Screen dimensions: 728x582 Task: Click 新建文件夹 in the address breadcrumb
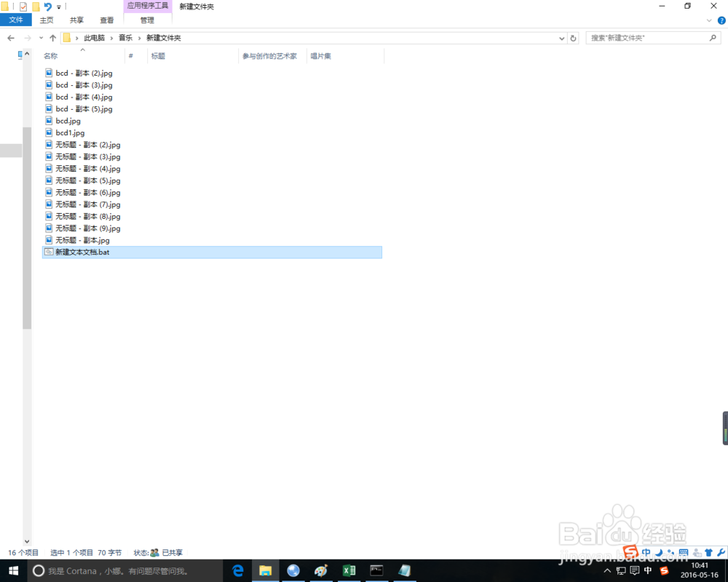164,38
